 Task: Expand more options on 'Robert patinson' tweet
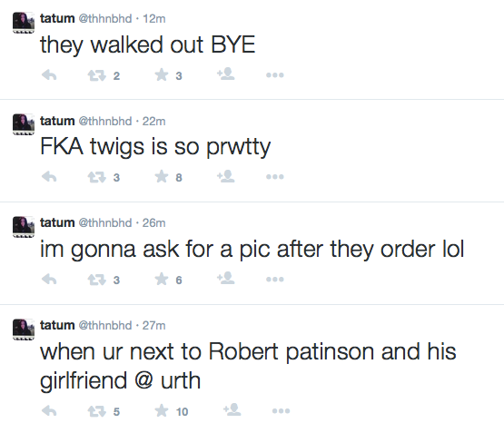click(281, 411)
